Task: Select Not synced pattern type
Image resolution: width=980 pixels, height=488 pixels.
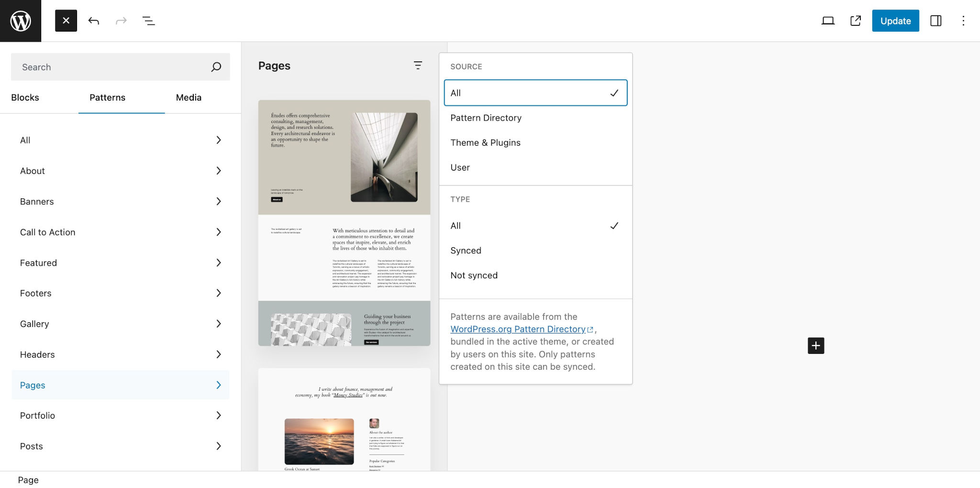Action: point(474,275)
